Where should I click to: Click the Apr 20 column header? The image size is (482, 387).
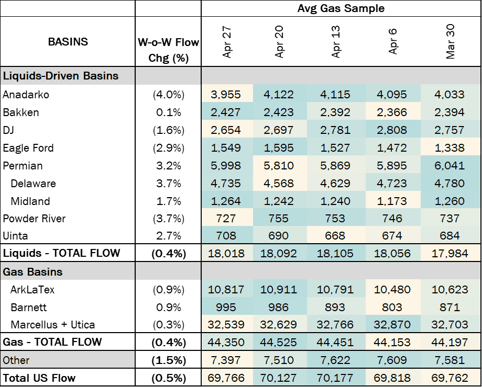(x=279, y=41)
